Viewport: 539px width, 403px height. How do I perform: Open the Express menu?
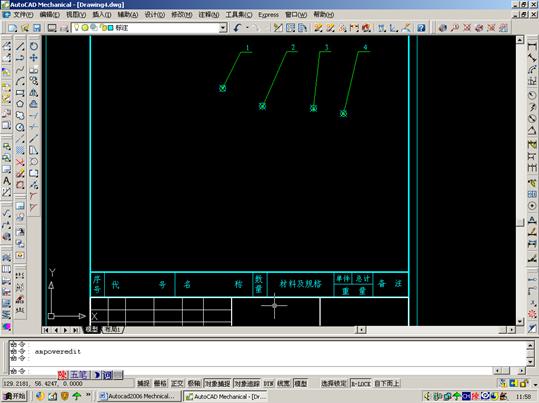[268, 15]
